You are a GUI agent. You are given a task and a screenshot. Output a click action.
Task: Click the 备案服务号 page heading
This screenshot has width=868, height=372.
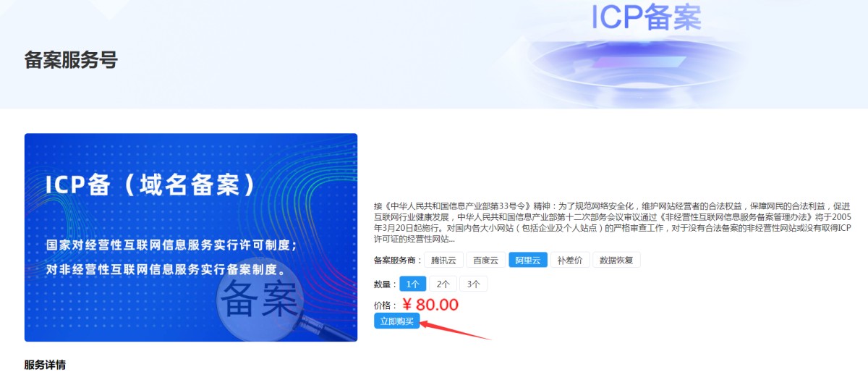71,59
